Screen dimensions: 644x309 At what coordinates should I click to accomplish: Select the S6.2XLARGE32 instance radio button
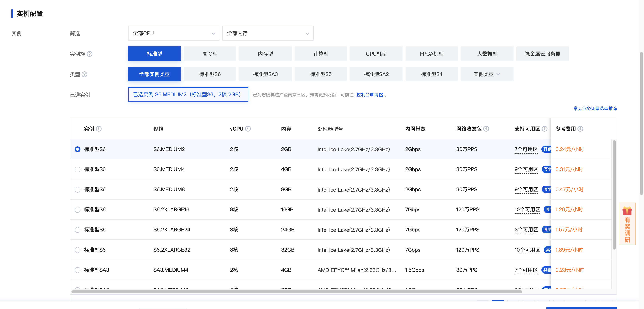(78, 250)
